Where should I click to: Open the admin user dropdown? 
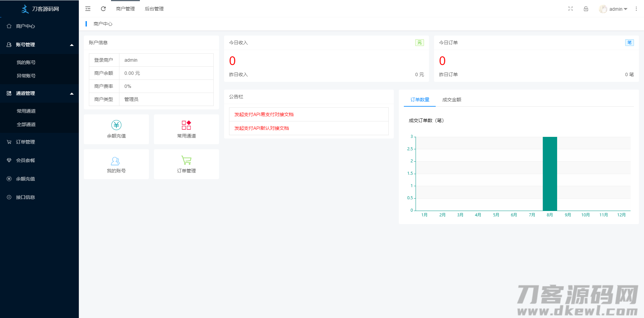(613, 9)
